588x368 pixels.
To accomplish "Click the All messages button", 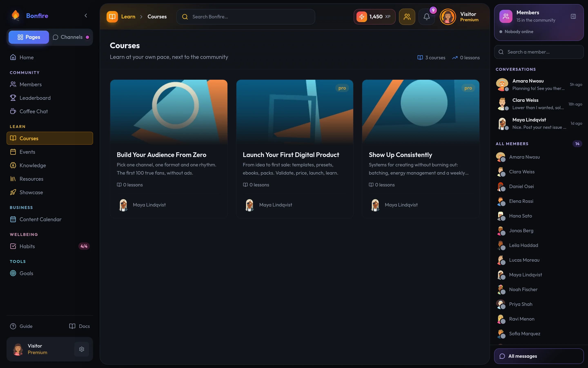I will click(539, 356).
